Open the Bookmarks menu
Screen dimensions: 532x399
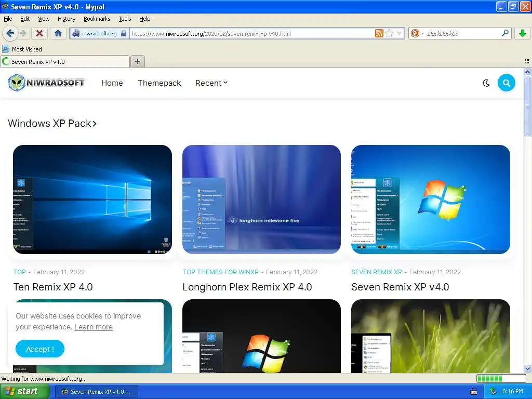(97, 19)
